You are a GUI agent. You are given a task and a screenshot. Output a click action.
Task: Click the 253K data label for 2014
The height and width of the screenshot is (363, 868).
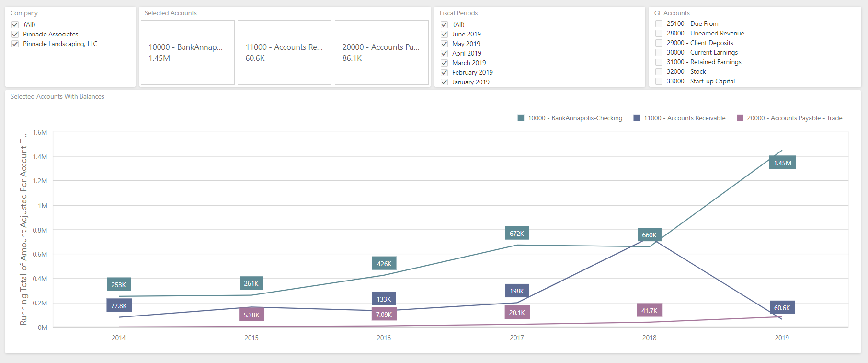pyautogui.click(x=119, y=285)
